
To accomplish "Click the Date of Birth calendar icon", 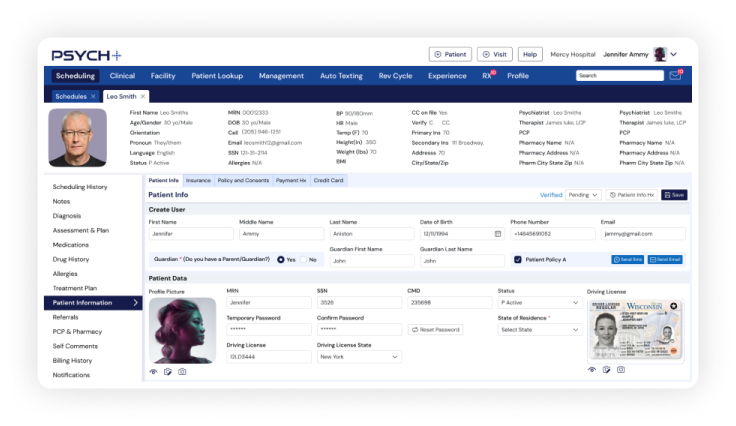I will pos(497,233).
